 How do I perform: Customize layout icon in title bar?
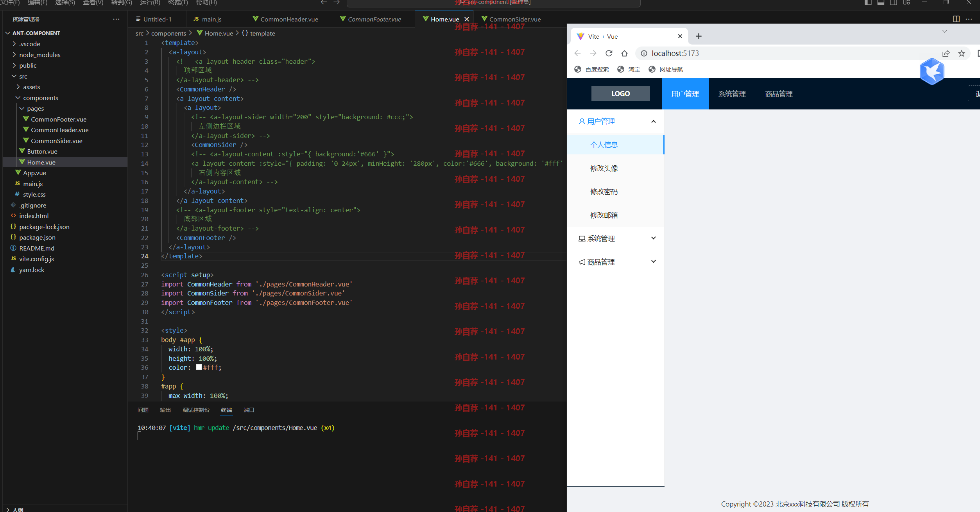tap(907, 2)
